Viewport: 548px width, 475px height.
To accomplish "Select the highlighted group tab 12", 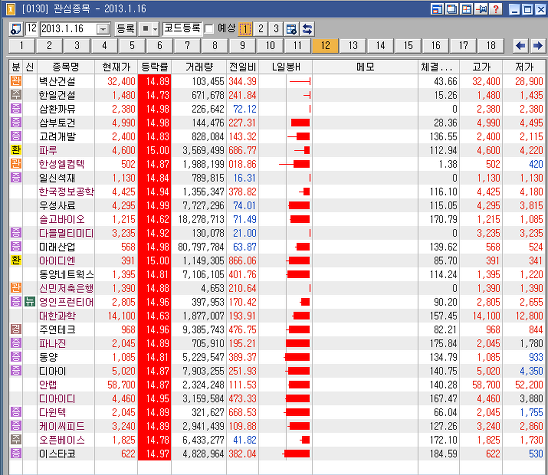I will [325, 45].
